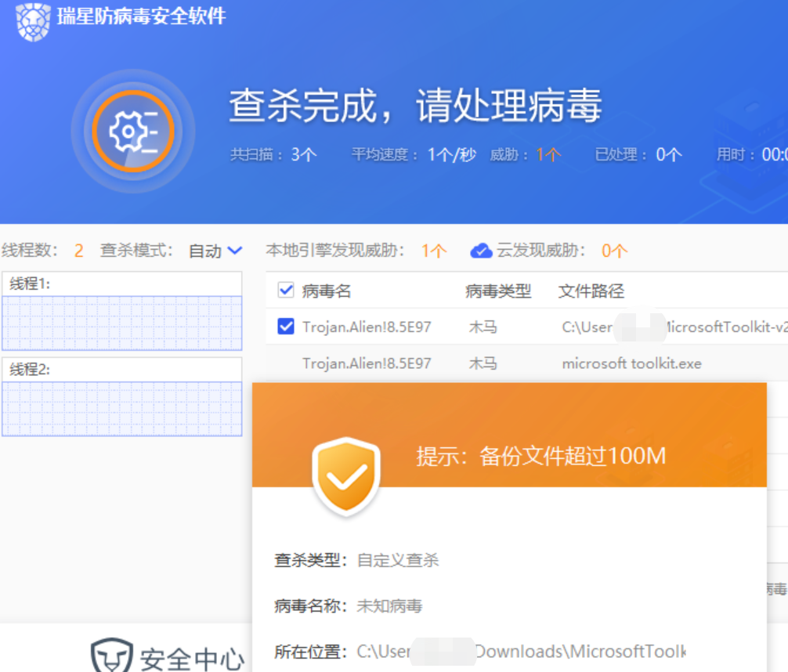Viewport: 788px width, 672px height.
Task: Click the 安全中心 label
Action: pyautogui.click(x=192, y=659)
